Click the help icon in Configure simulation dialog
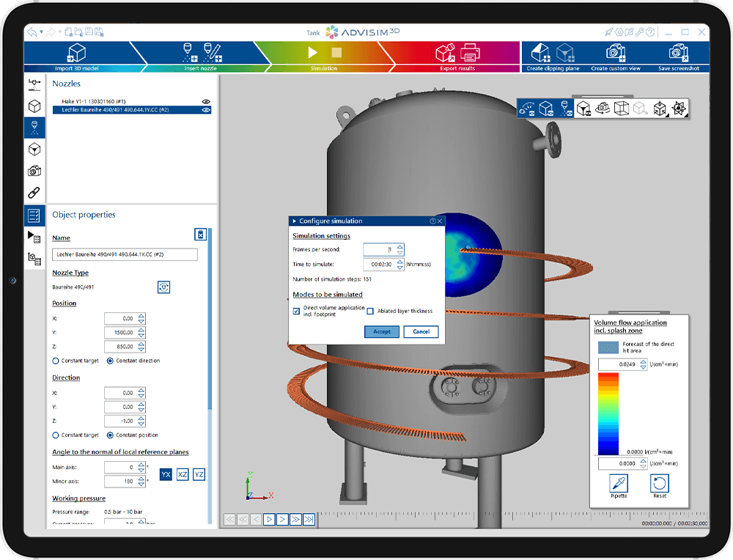 [432, 221]
